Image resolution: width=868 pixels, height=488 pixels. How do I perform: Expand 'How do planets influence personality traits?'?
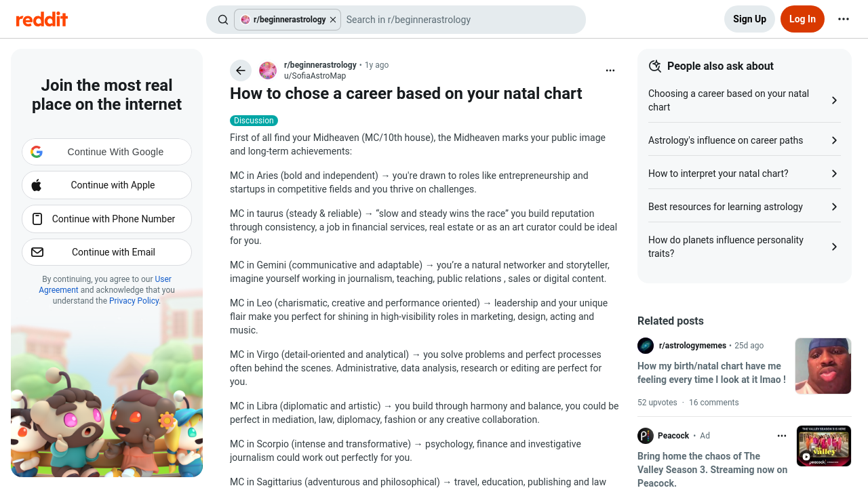click(x=745, y=247)
